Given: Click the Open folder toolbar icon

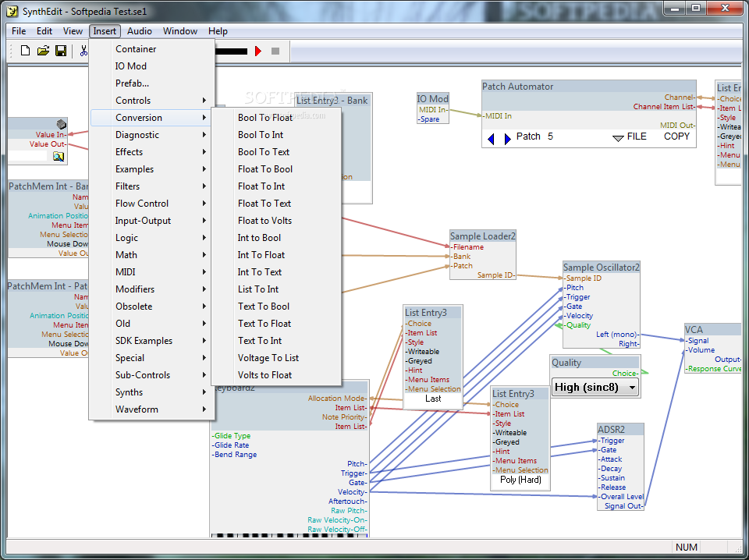Looking at the screenshot, I should click(x=43, y=51).
